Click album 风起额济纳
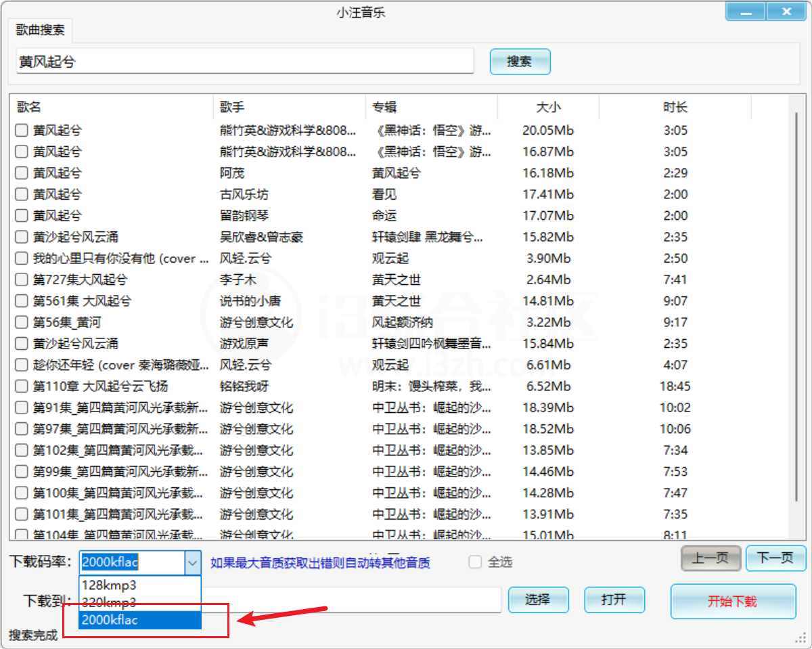Image resolution: width=812 pixels, height=649 pixels. pyautogui.click(x=403, y=322)
